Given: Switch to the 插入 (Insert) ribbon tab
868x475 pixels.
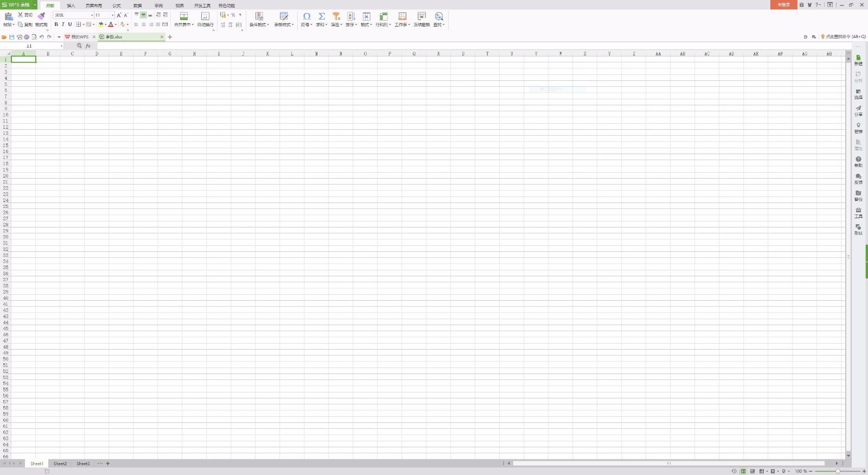Looking at the screenshot, I should tap(71, 5).
